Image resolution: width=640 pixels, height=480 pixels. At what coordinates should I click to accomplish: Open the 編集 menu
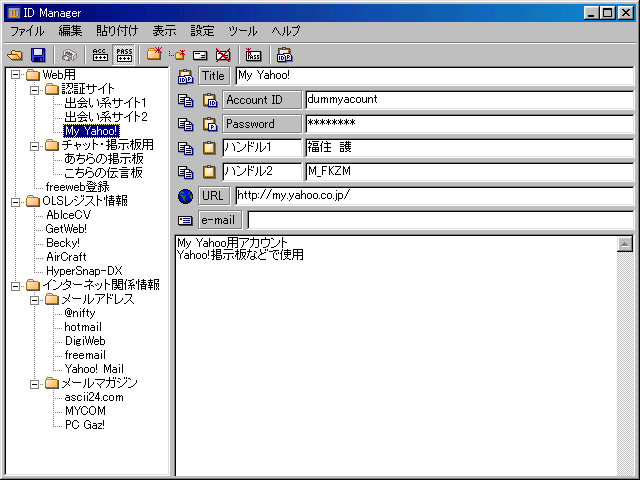pos(70,31)
